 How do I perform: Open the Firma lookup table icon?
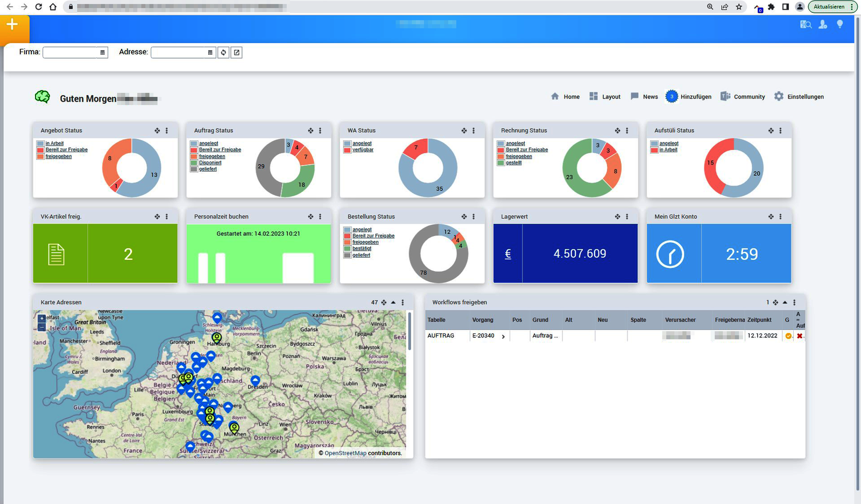coord(102,52)
